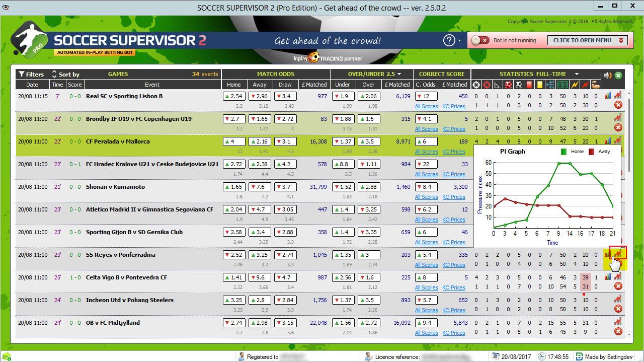Open PI graph icon for OB v FC Midtjylland
Image resolution: width=644 pixels, height=362 pixels.
click(618, 322)
